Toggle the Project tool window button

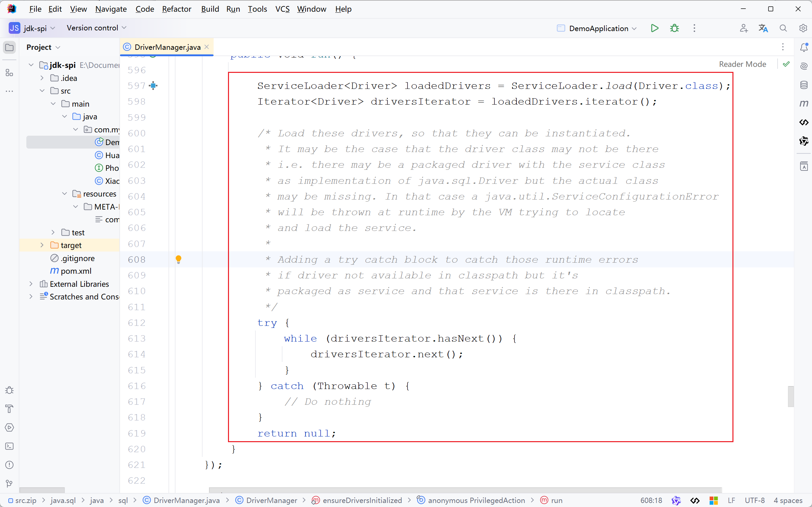(x=9, y=47)
